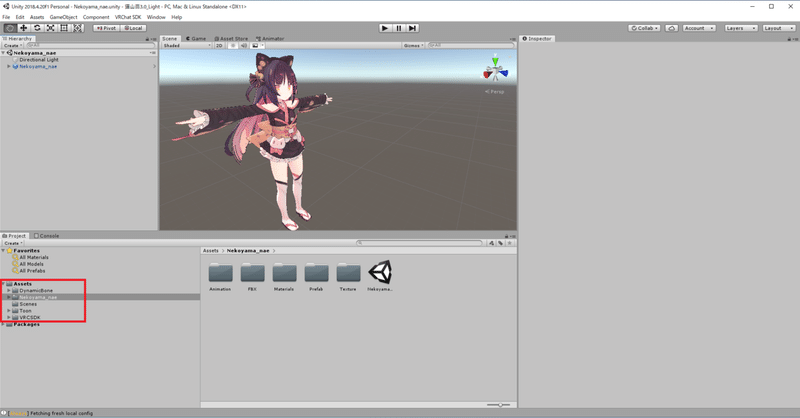
Task: Select Directional Light in Hierarchy
Action: (x=39, y=60)
